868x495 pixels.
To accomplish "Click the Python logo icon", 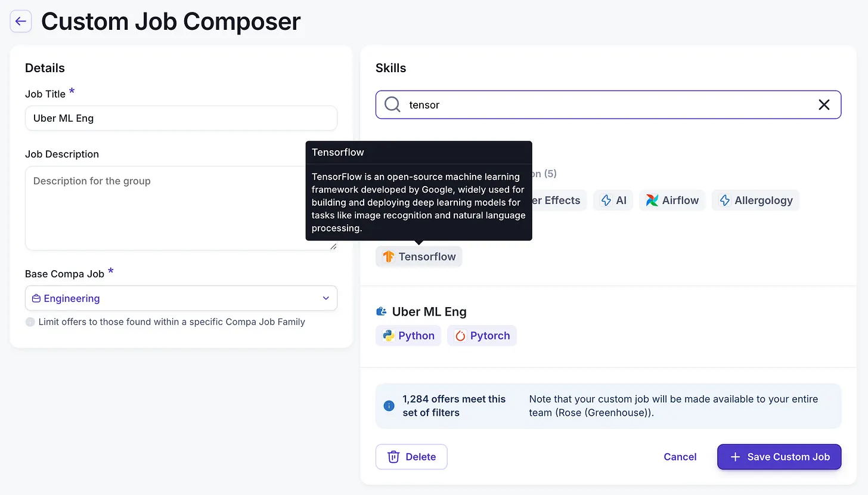I will click(389, 336).
